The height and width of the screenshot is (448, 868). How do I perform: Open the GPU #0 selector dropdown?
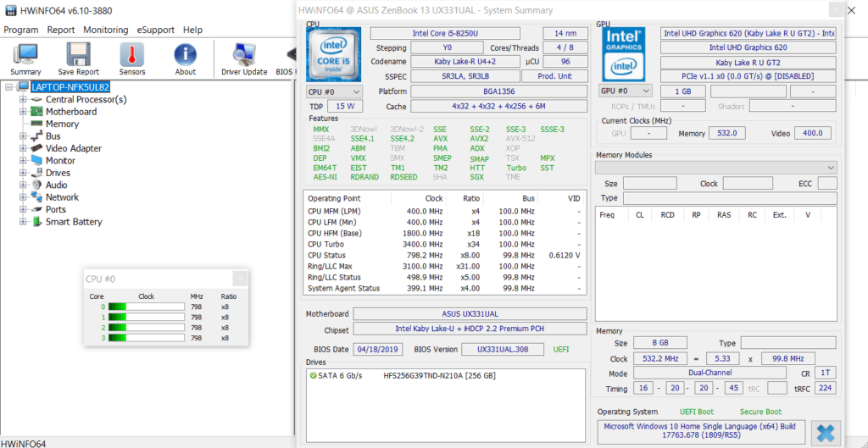pyautogui.click(x=626, y=91)
